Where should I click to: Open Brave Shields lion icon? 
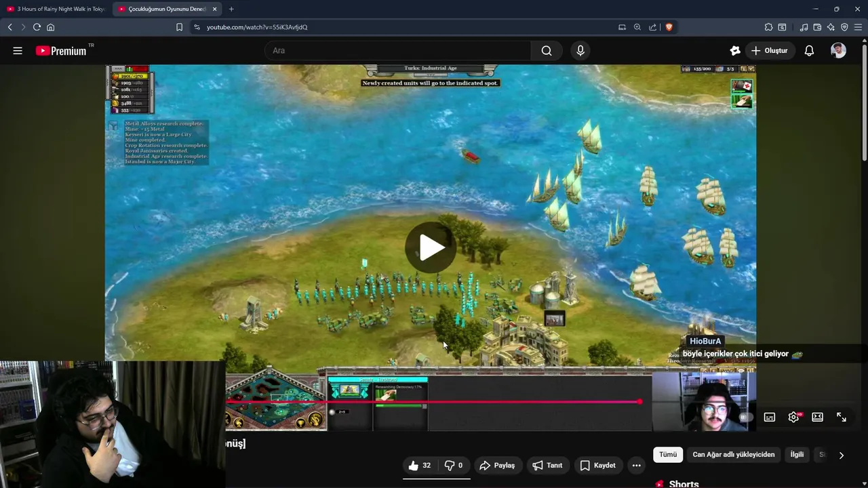coord(669,27)
